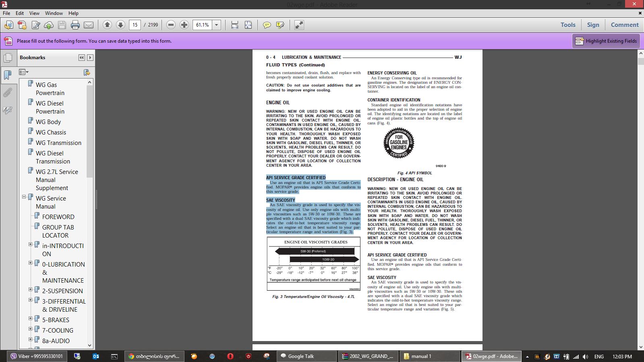This screenshot has height=362, width=644.
Task: Toggle the Page Thumbnails pane button
Action: point(8,58)
